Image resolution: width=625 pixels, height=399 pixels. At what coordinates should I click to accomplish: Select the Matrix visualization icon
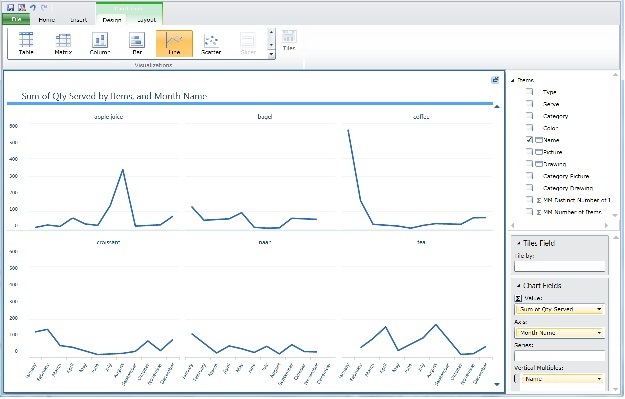[x=63, y=43]
